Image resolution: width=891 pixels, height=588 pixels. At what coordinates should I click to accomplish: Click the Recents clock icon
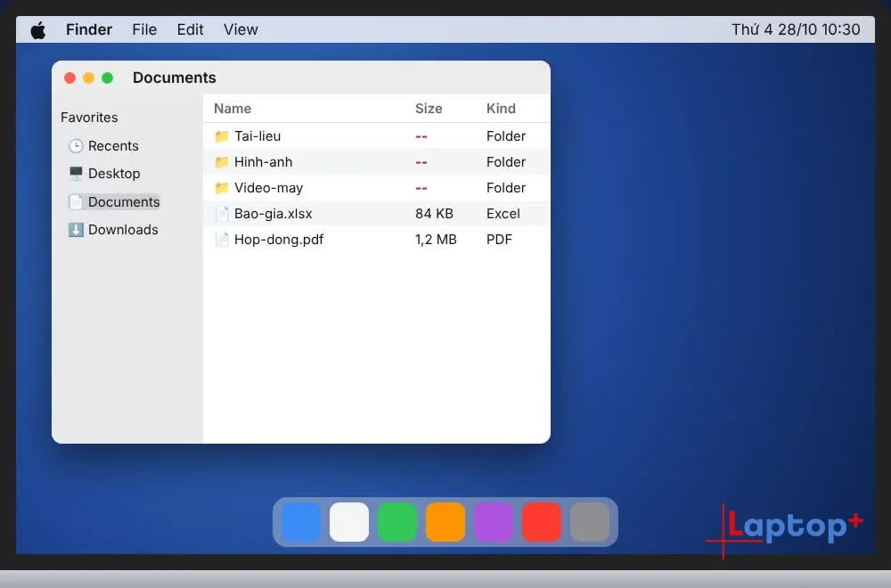[76, 146]
